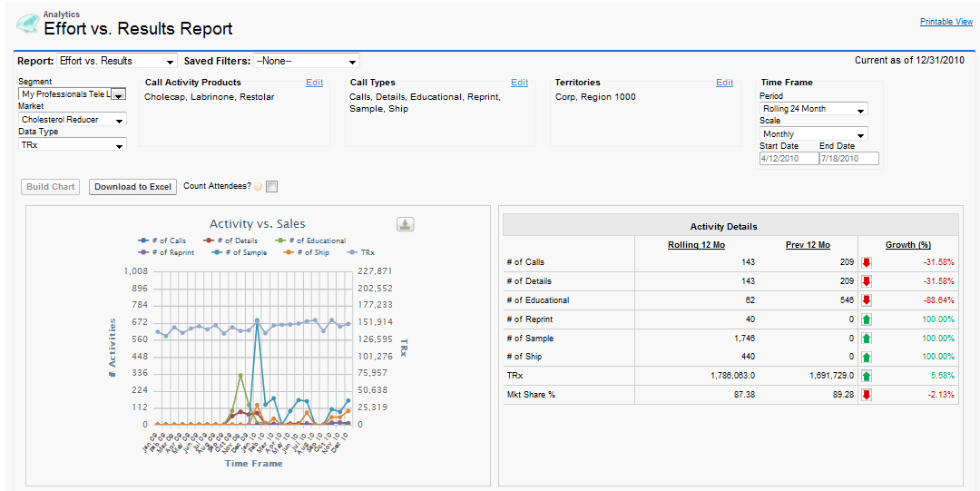Viewport: 980px width, 491px height.
Task: Sort by Rolling 12 Mo column header
Action: pyautogui.click(x=696, y=245)
